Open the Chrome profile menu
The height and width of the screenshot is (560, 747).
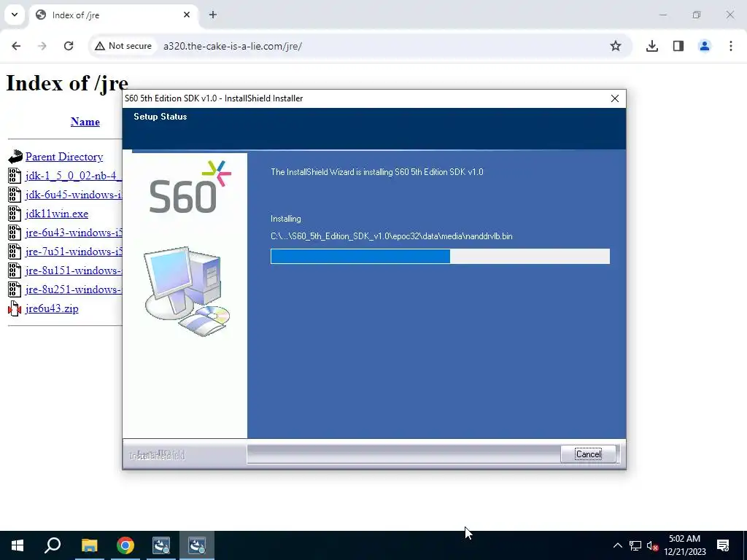point(704,46)
